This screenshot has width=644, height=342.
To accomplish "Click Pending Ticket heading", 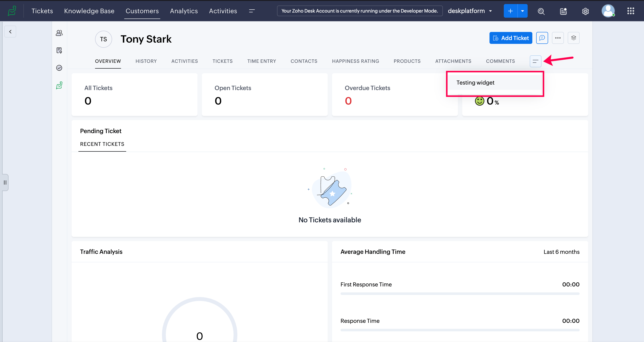I will pos(101,131).
